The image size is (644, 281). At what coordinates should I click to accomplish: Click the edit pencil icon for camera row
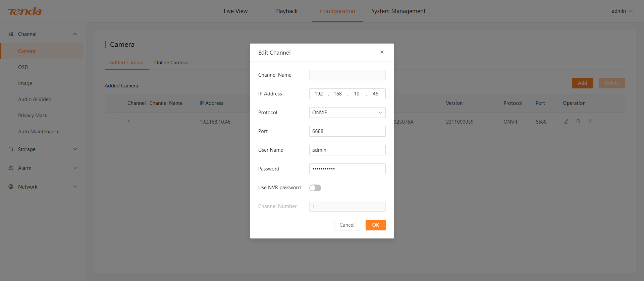pos(566,121)
